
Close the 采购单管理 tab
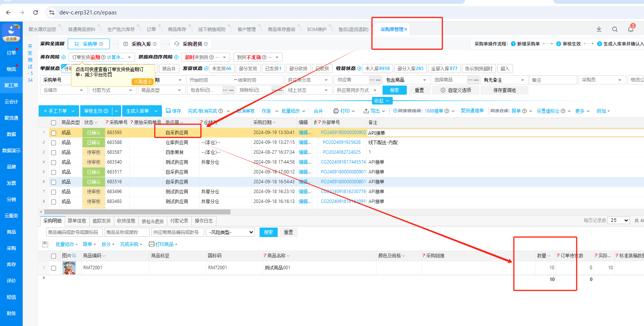406,29
